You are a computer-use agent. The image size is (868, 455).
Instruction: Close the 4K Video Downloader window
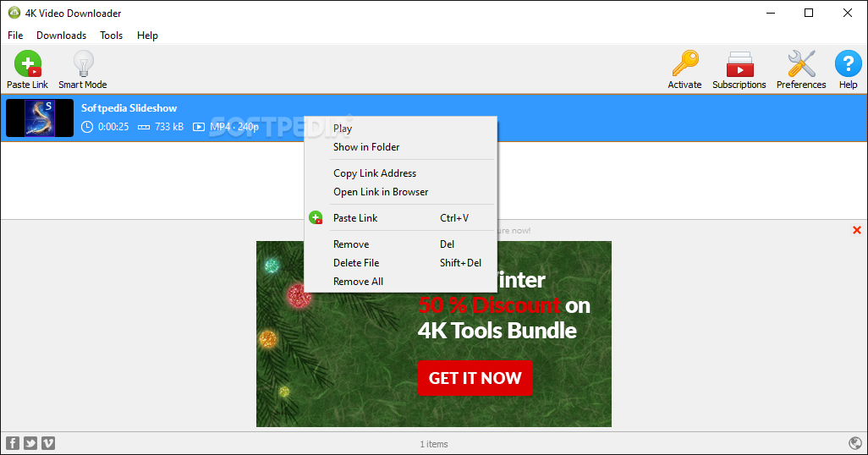click(848, 13)
